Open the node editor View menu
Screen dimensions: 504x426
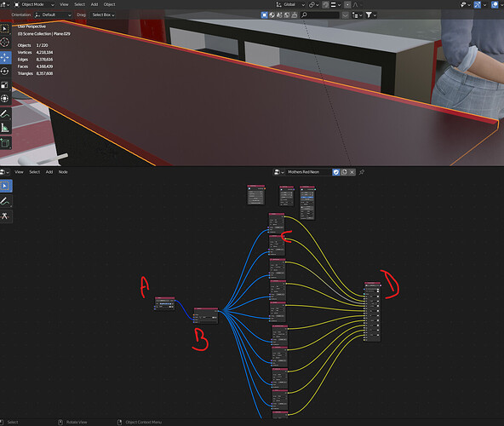[x=19, y=172]
